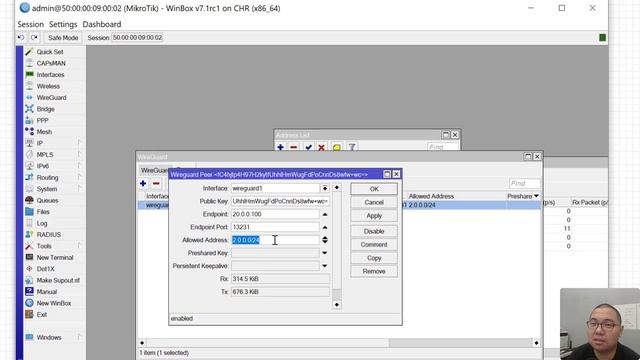Click the Public Key input field
The height and width of the screenshot is (360, 640).
pos(280,201)
